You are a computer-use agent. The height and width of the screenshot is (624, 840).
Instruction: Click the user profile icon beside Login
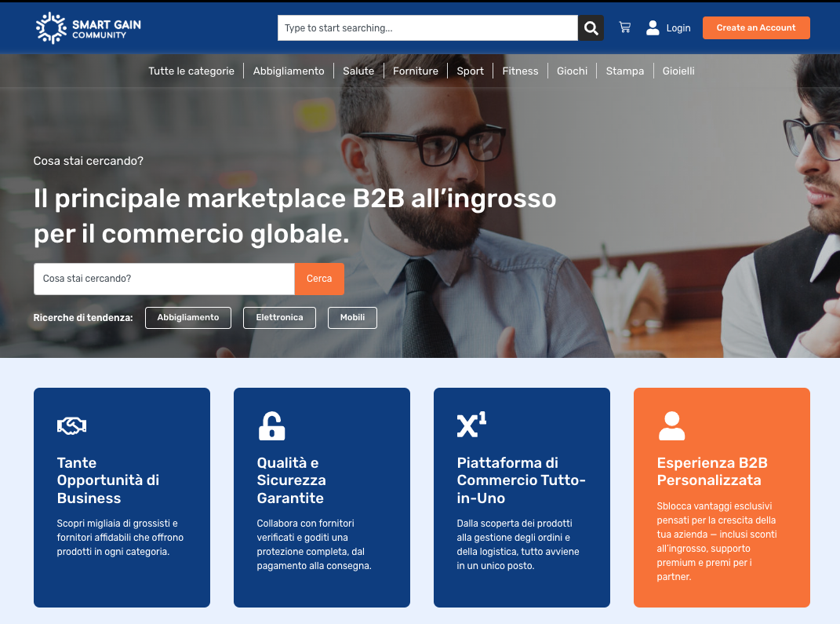[653, 28]
